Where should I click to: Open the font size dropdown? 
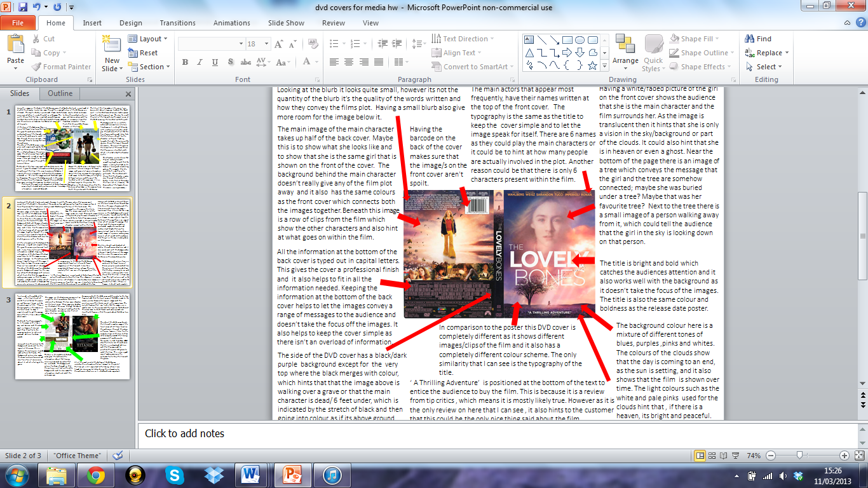266,44
